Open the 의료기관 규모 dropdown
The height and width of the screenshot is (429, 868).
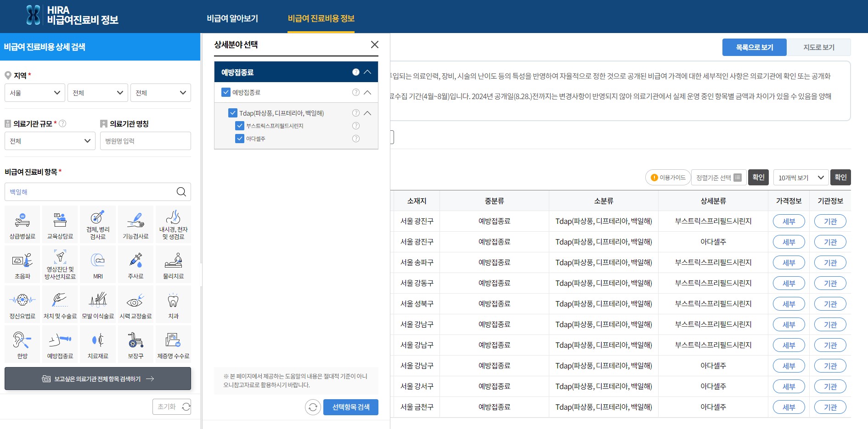pos(50,141)
